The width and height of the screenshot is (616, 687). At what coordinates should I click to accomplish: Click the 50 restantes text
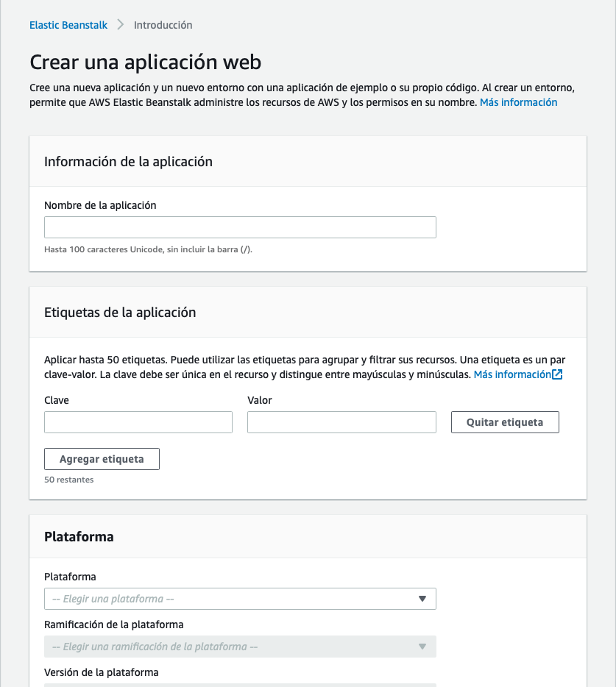pos(69,480)
